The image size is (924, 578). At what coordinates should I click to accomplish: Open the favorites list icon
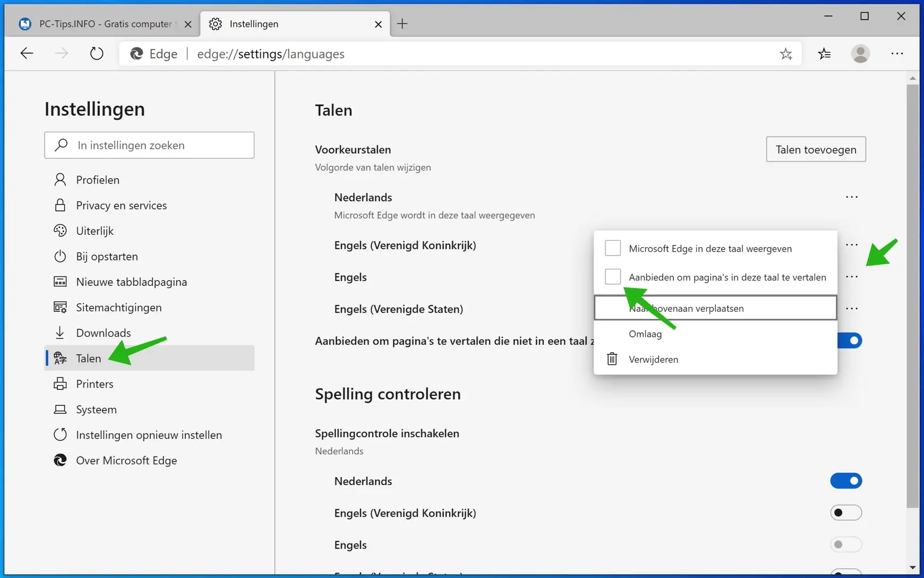(x=824, y=54)
